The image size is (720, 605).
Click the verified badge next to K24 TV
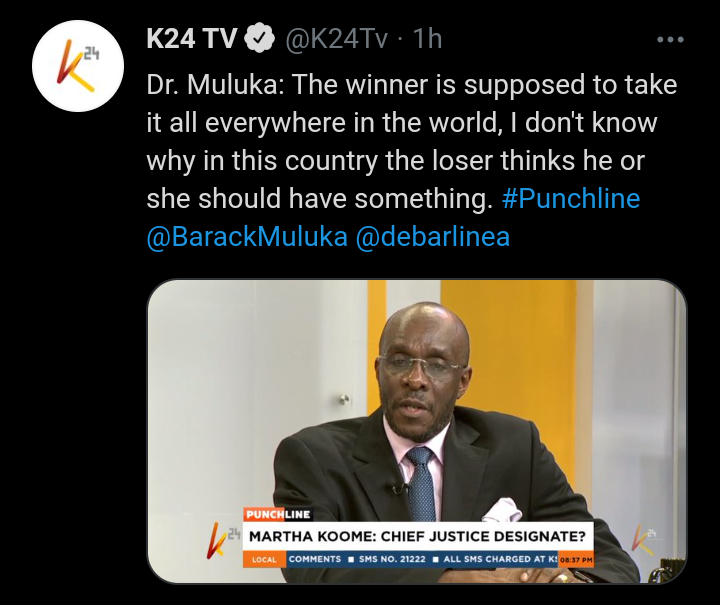click(x=259, y=38)
